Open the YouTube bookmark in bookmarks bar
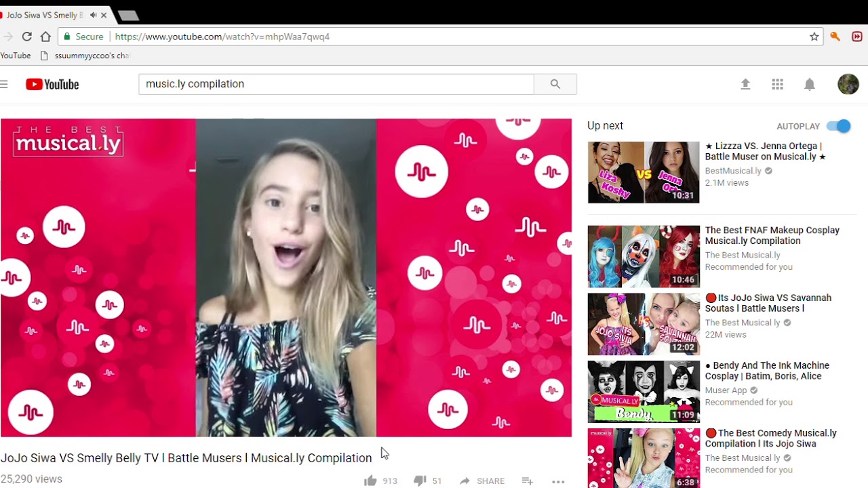The image size is (868, 488). (16, 56)
